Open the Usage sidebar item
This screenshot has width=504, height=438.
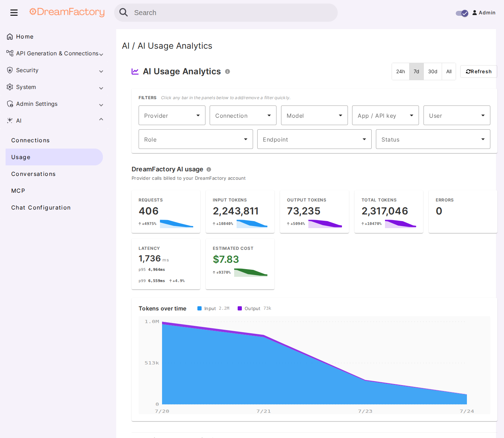[x=54, y=157]
